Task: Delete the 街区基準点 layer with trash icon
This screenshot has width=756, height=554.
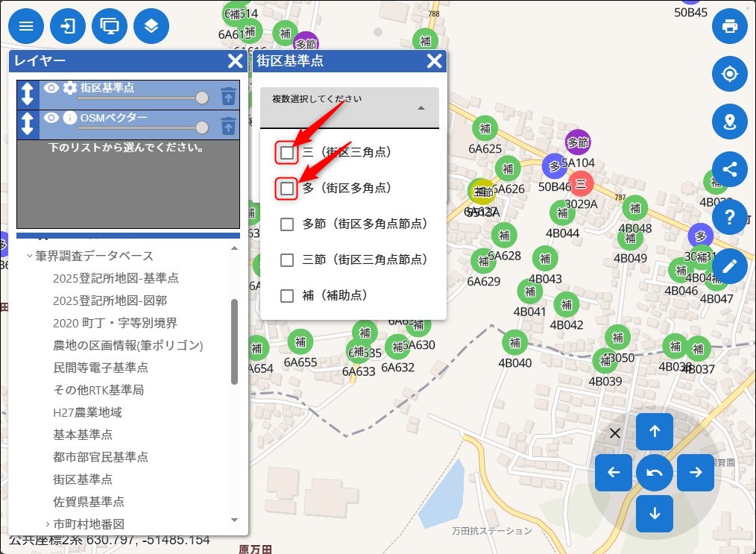Action: 228,95
